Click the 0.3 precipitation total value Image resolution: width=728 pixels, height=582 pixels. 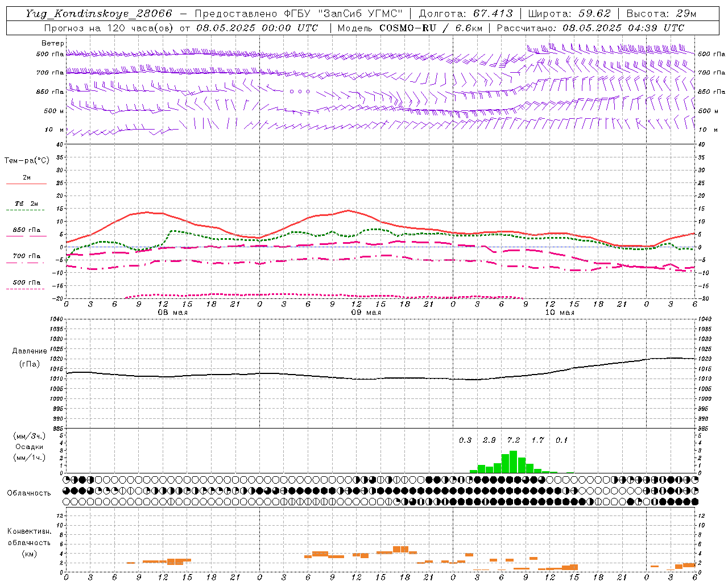[465, 440]
